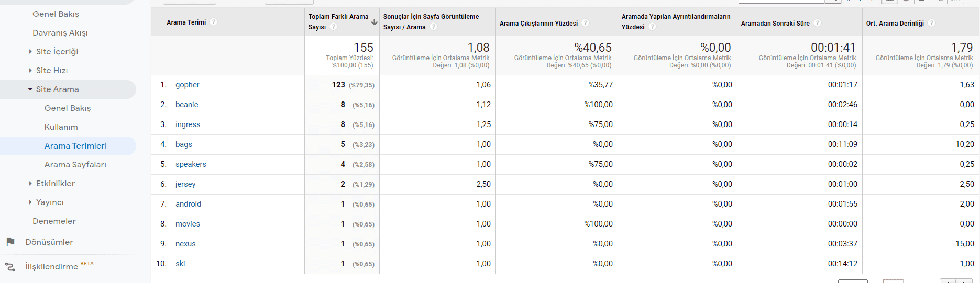Click the speakers search term link
980x283 pixels.
point(191,164)
